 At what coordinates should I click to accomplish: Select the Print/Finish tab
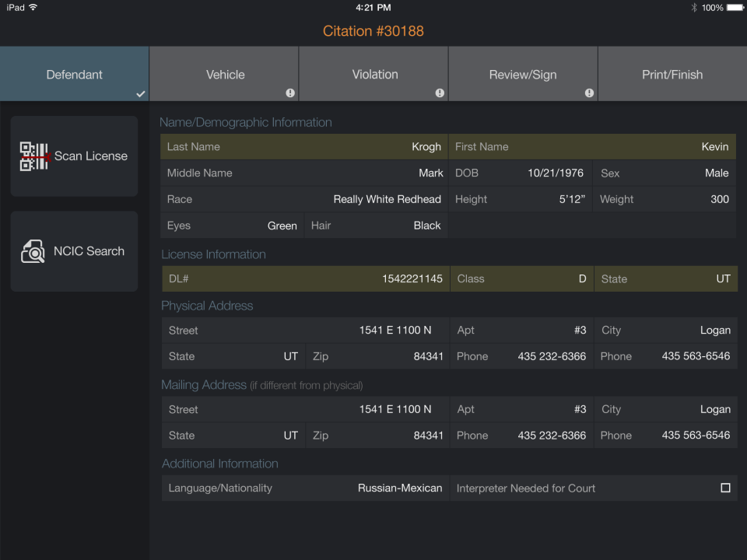tap(672, 74)
